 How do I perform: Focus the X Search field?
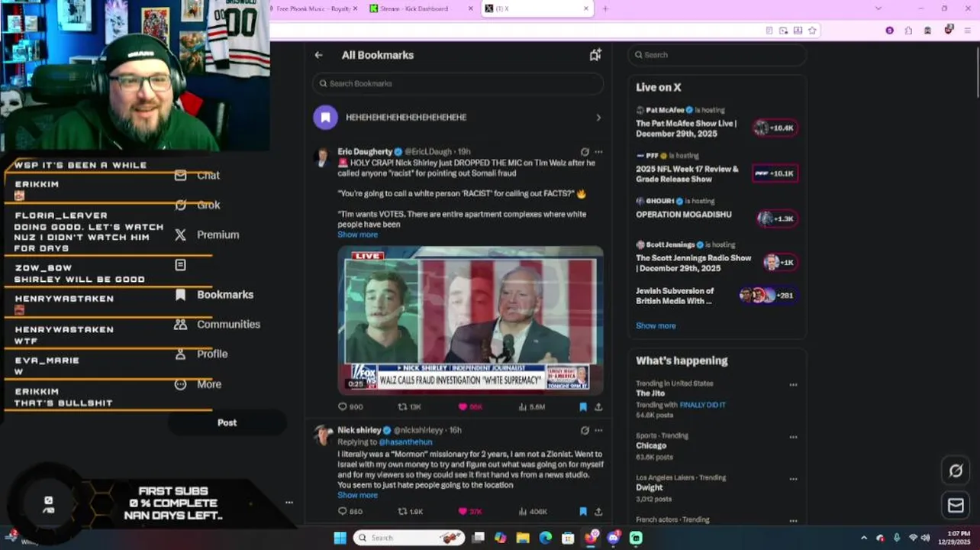point(717,55)
